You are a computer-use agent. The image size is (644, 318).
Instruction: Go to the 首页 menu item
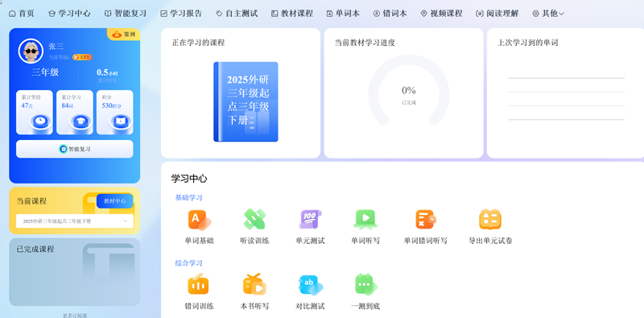point(22,14)
